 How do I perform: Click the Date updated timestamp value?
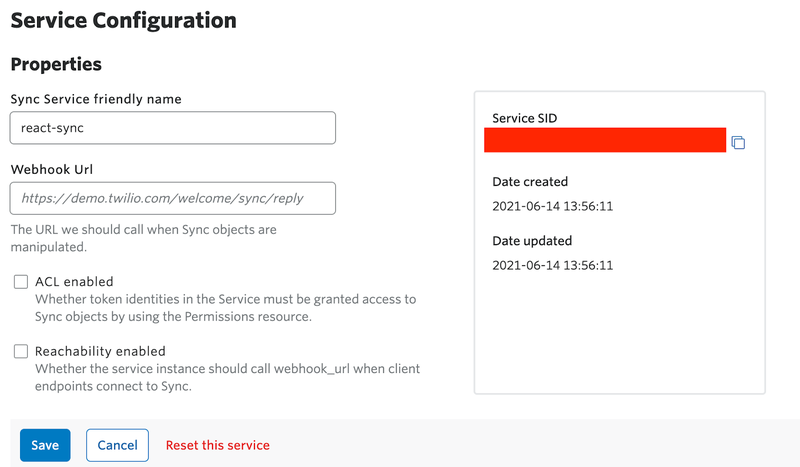(x=552, y=265)
